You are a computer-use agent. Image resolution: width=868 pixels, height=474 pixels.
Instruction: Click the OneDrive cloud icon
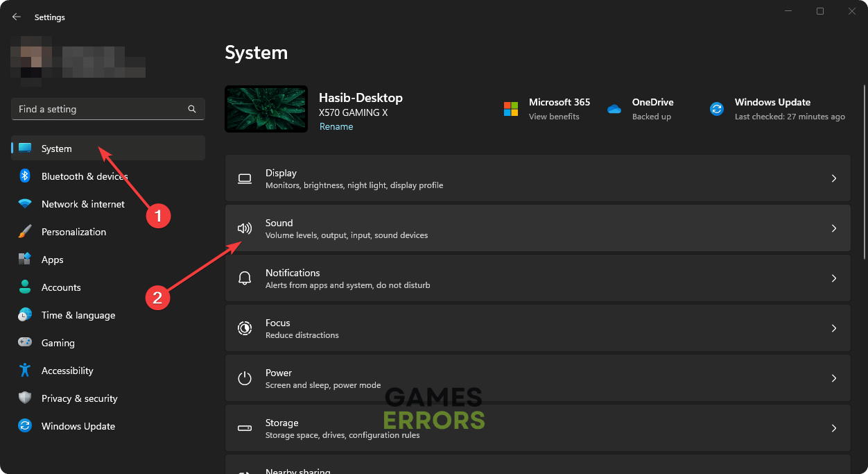614,109
